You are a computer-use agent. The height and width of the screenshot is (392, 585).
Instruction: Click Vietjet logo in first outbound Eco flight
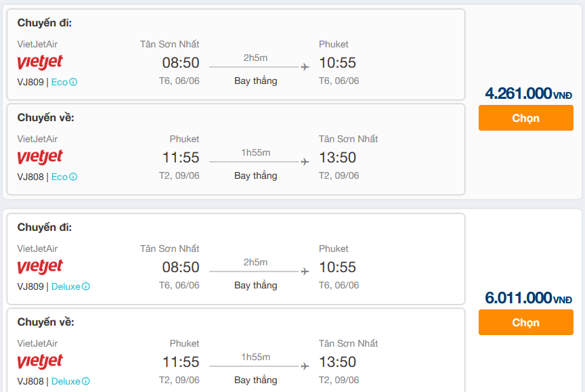[x=40, y=62]
